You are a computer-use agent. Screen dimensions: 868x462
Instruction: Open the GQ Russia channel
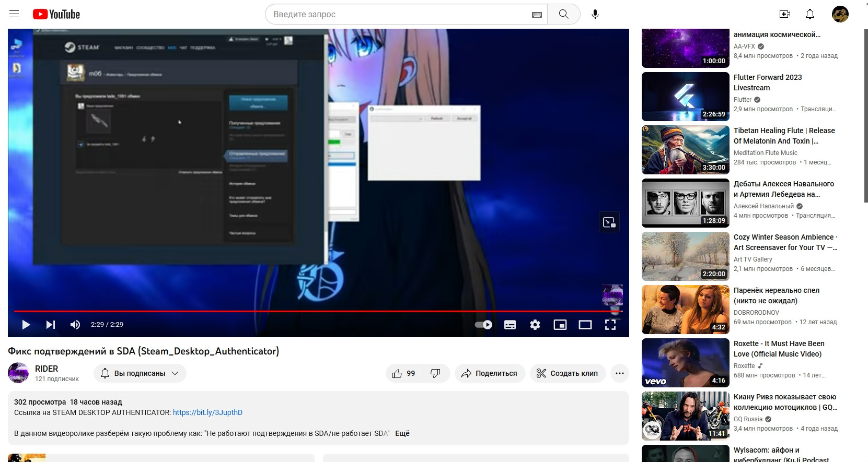pyautogui.click(x=748, y=419)
